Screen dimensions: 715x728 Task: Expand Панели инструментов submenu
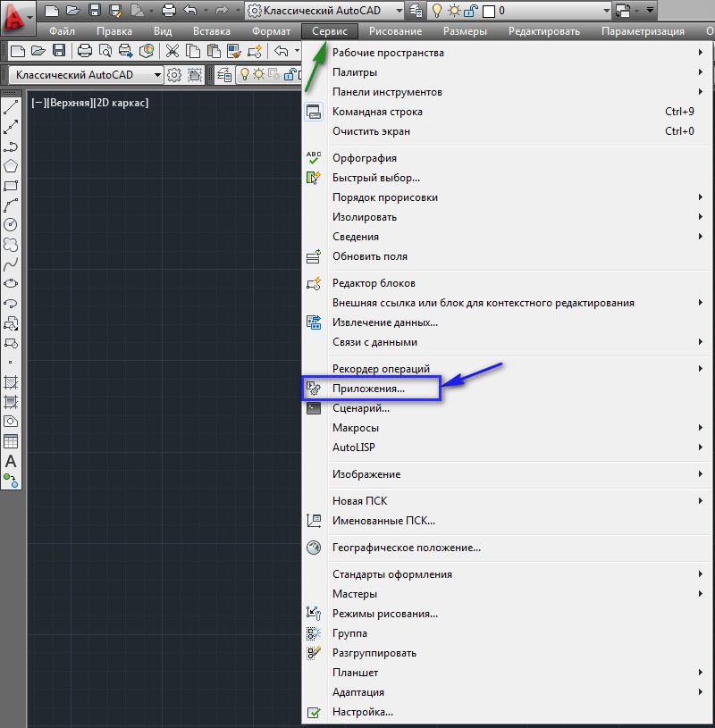508,92
